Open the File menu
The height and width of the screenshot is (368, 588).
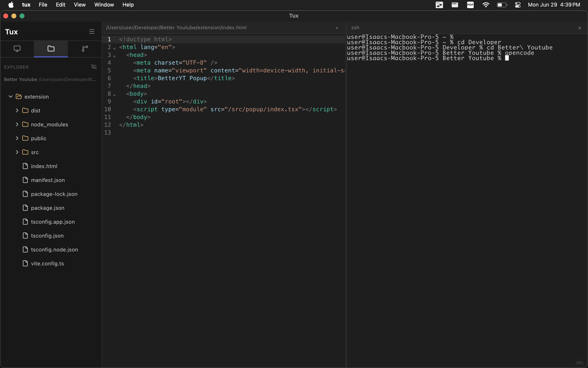click(x=43, y=5)
